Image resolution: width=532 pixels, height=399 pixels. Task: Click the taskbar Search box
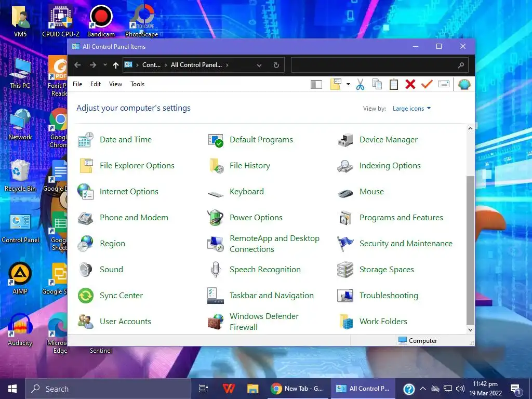coord(108,389)
